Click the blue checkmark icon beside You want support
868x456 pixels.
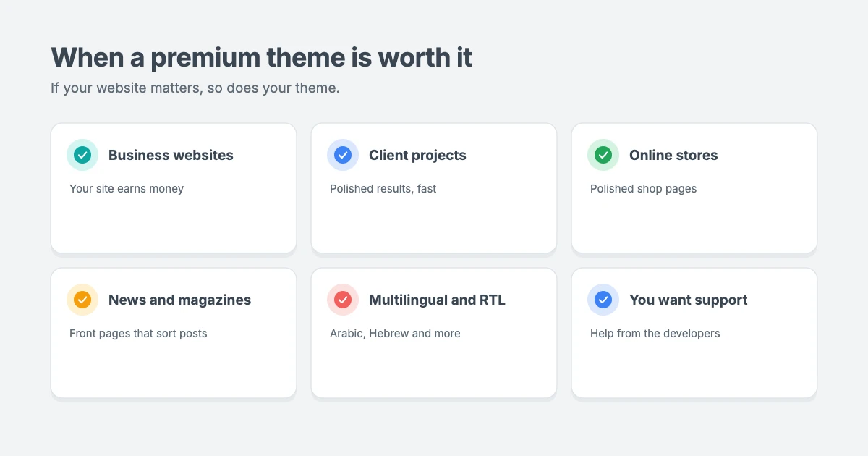pyautogui.click(x=603, y=300)
